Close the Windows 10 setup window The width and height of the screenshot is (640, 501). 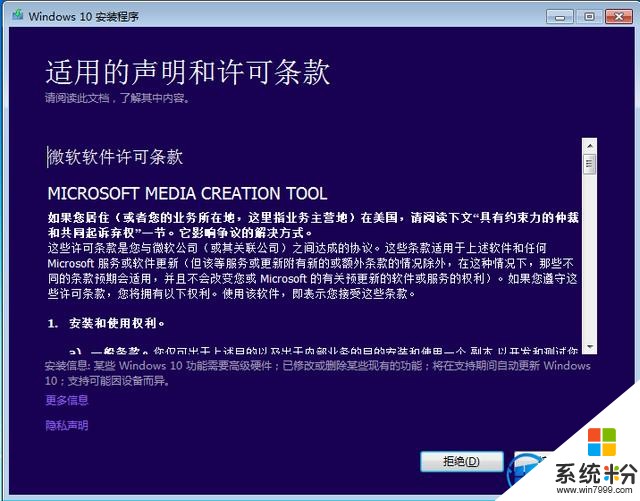619,17
